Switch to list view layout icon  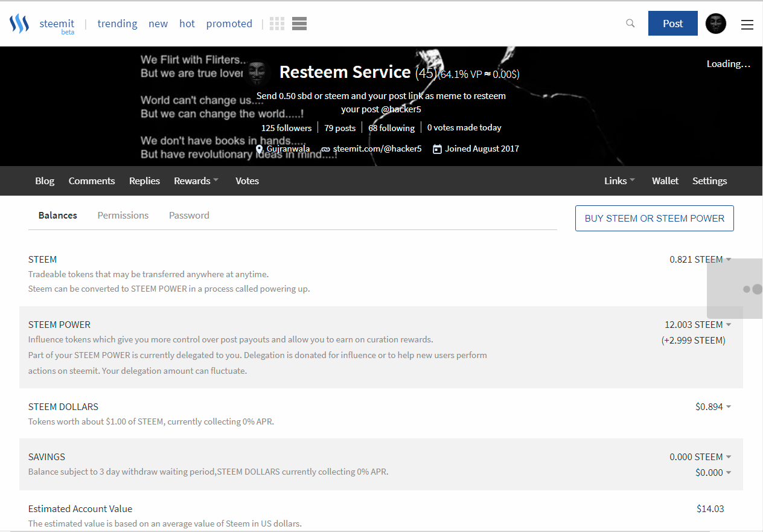(x=299, y=24)
